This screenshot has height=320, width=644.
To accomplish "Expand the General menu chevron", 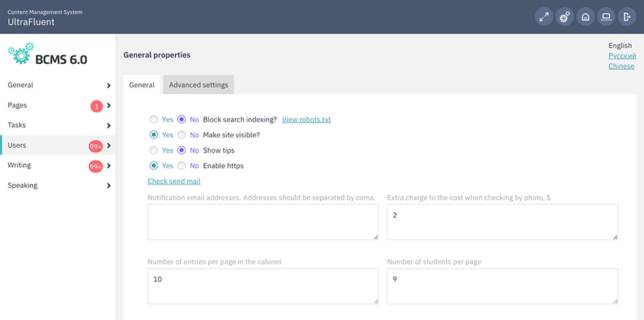I will [x=109, y=85].
